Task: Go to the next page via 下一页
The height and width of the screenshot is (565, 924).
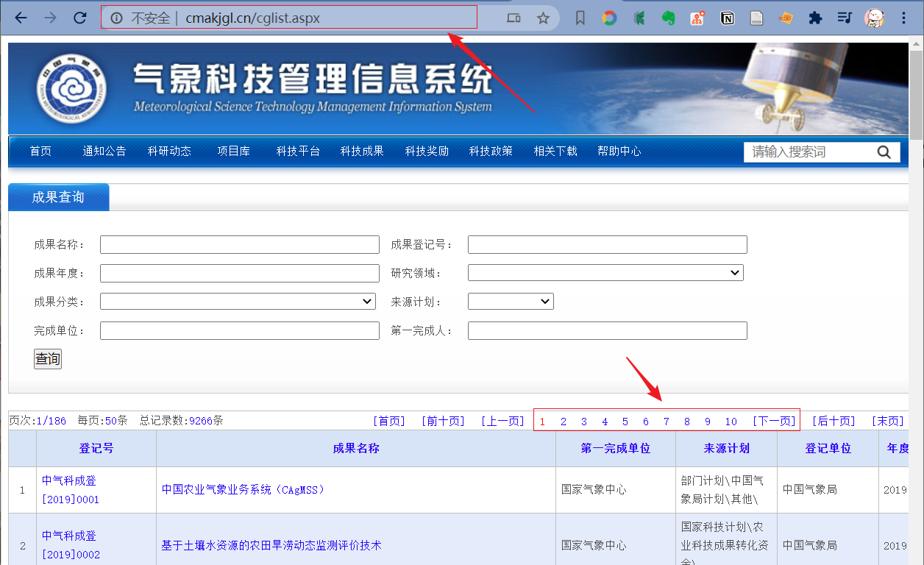Action: 774,422
